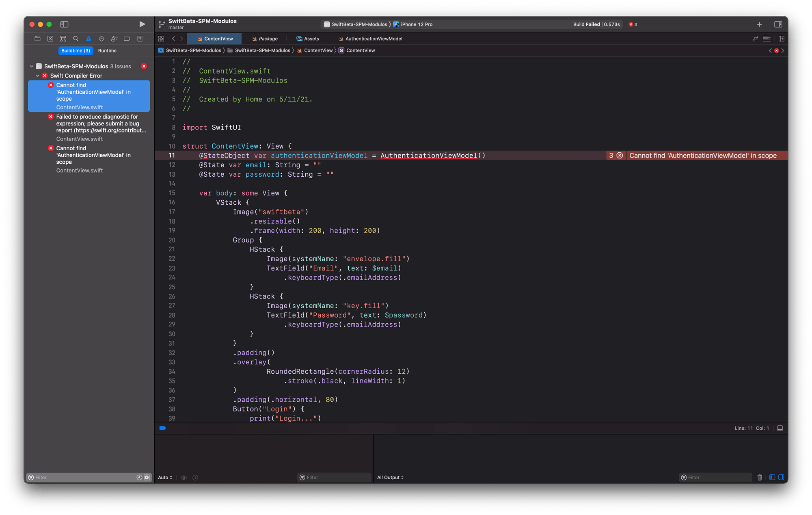Open the Find navigator magnifier icon
Viewport: 812px width, 515px height.
click(x=76, y=39)
